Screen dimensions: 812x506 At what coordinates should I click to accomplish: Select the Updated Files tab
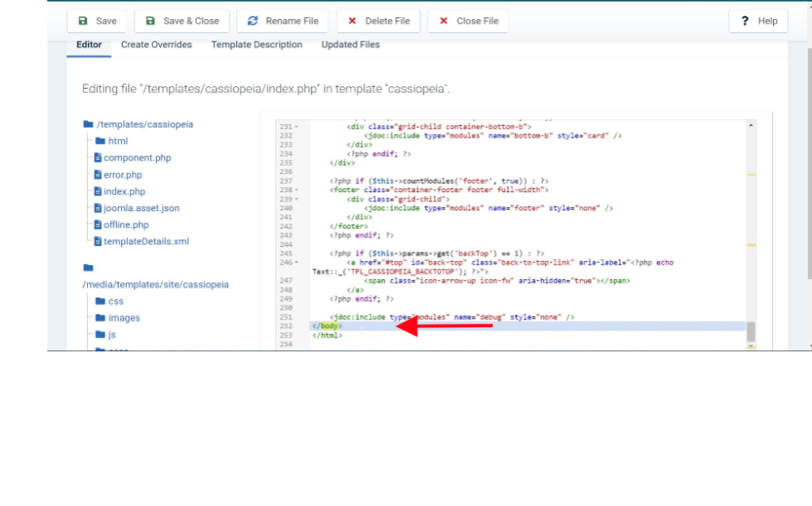point(350,45)
